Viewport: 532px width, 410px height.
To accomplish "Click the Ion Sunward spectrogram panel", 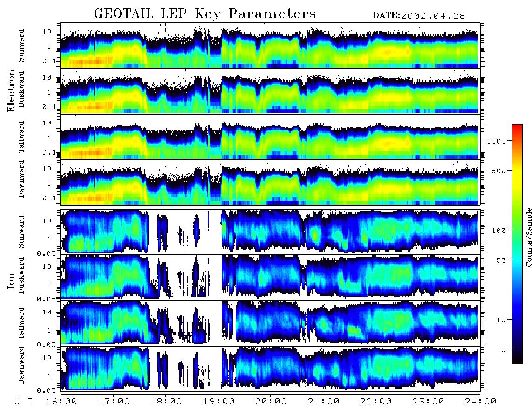I will [x=270, y=232].
